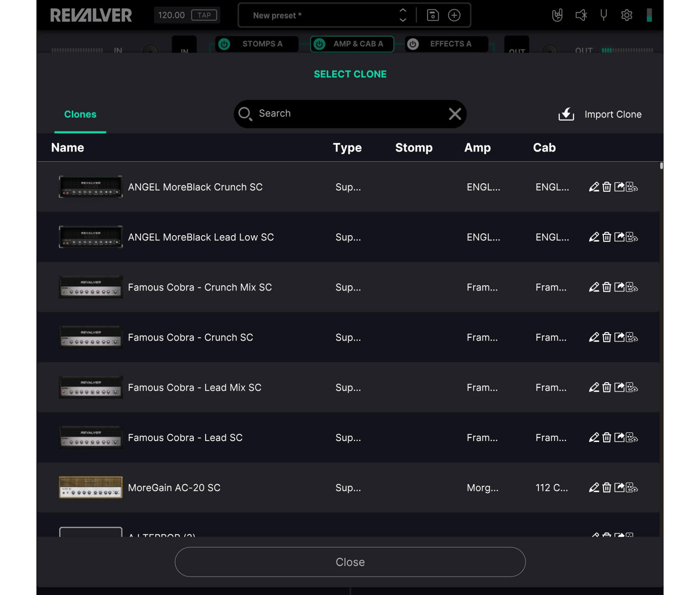
Task: Delete the ANGEL MoreBlack Lead Low SC clone
Action: 607,237
